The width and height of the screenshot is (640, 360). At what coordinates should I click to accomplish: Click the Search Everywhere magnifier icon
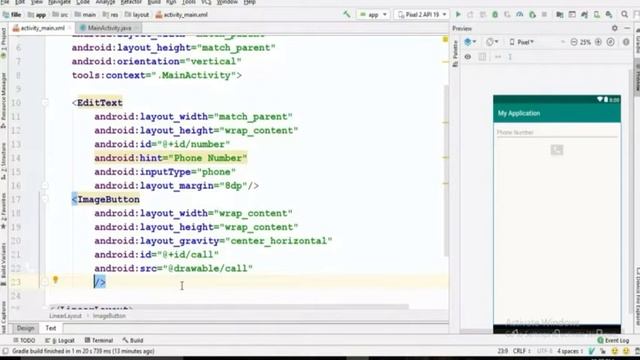[x=624, y=14]
